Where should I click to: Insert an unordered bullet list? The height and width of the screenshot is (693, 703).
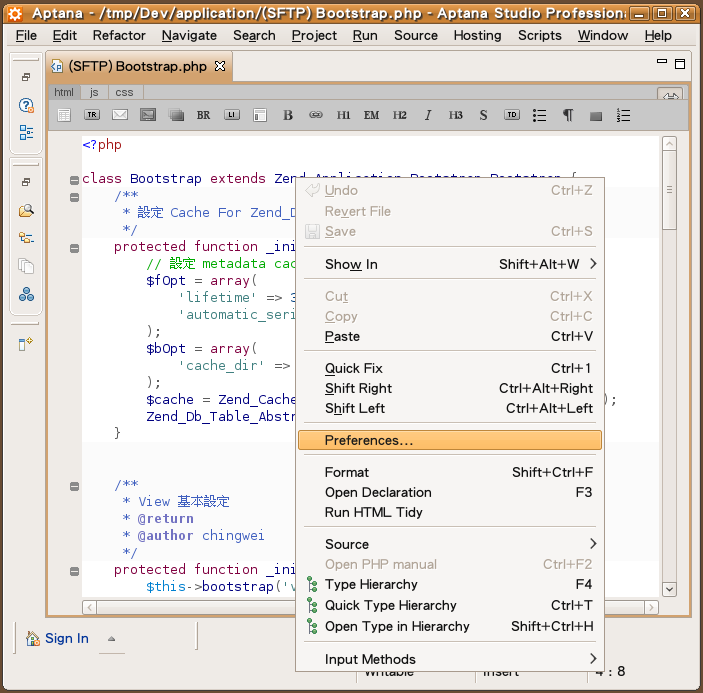tap(539, 115)
